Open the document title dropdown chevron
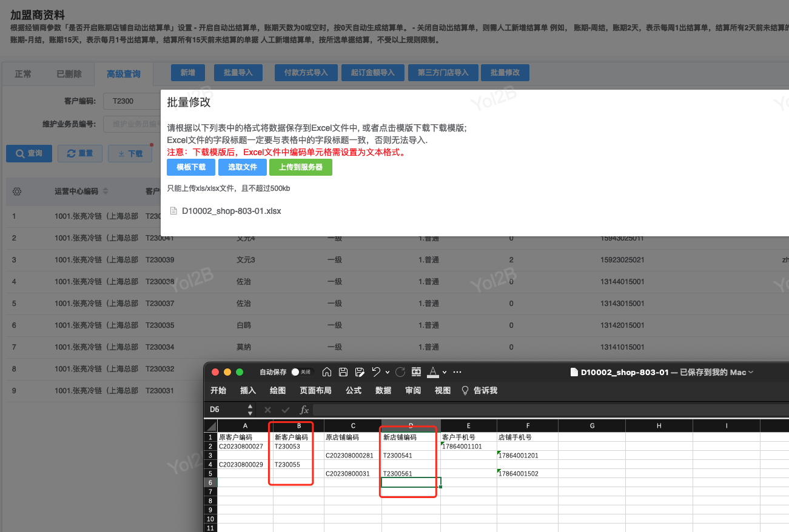 click(751, 372)
